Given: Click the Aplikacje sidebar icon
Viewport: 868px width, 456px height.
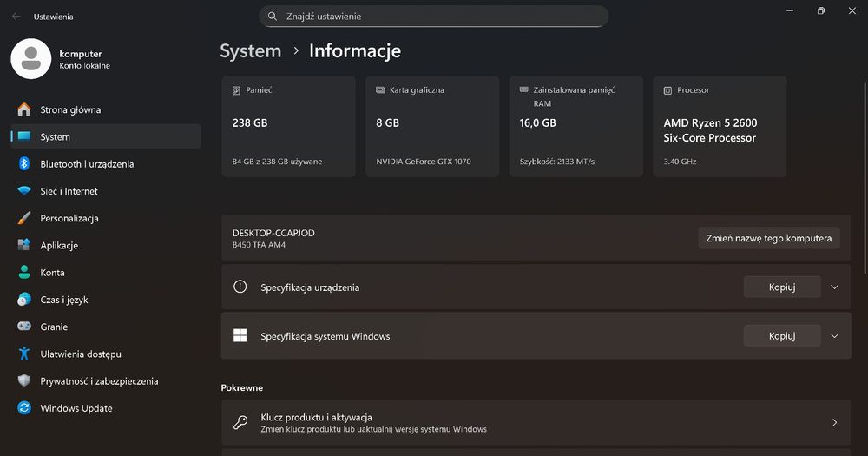Looking at the screenshot, I should click(x=24, y=246).
